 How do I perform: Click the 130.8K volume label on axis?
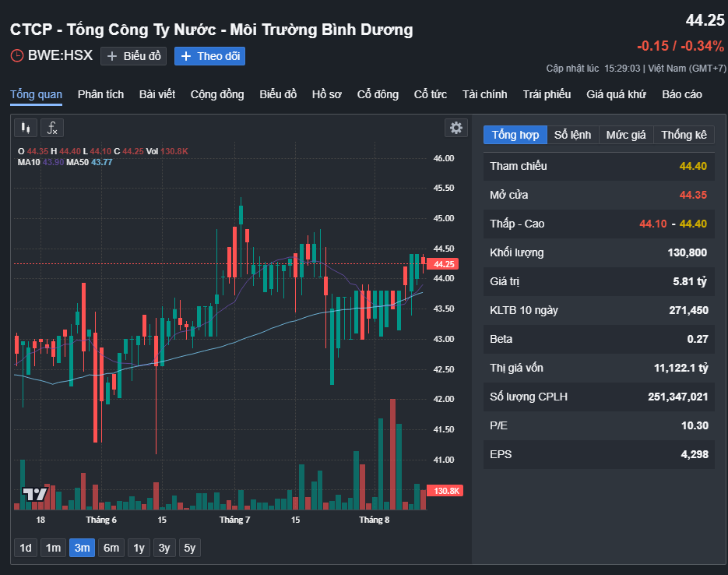click(445, 491)
